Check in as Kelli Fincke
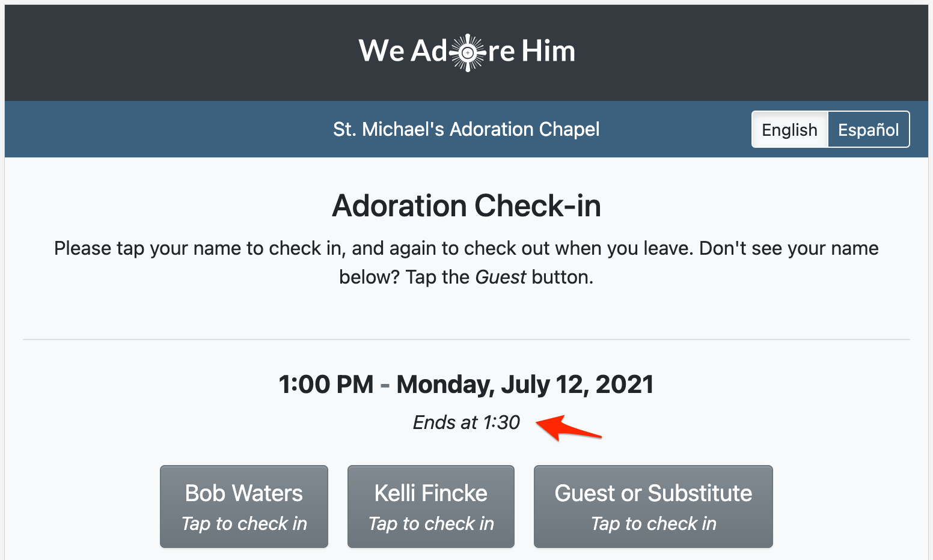 [x=431, y=507]
